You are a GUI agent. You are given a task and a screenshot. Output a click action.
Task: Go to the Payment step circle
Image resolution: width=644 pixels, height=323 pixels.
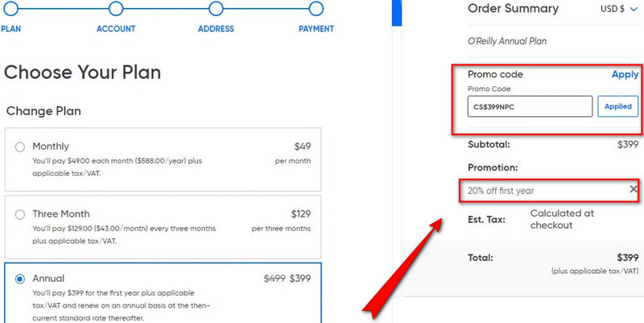[316, 9]
